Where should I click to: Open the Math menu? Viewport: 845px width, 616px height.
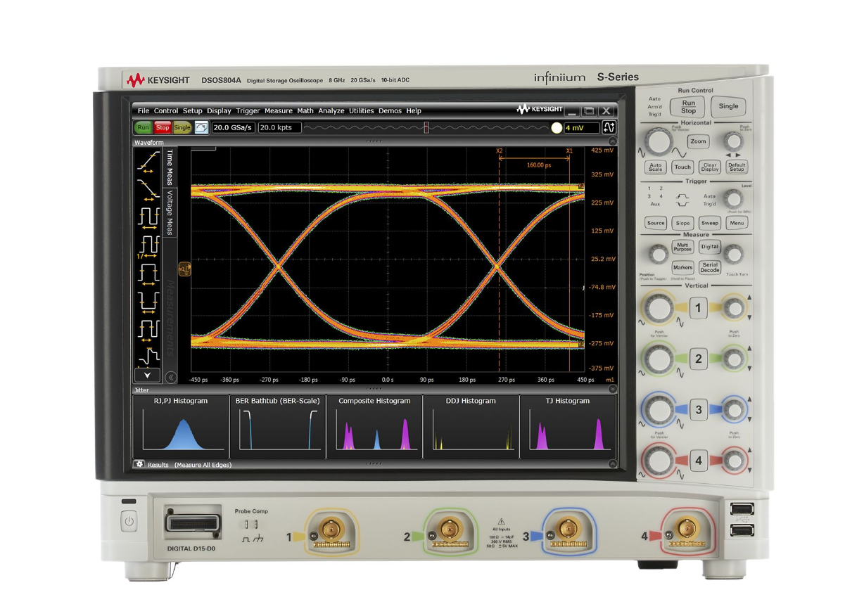click(305, 110)
